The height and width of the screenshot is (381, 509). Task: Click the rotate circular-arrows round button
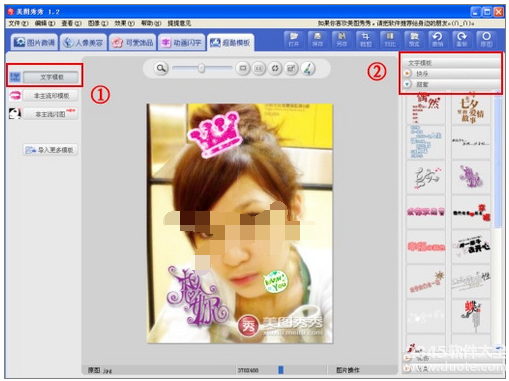pos(275,69)
